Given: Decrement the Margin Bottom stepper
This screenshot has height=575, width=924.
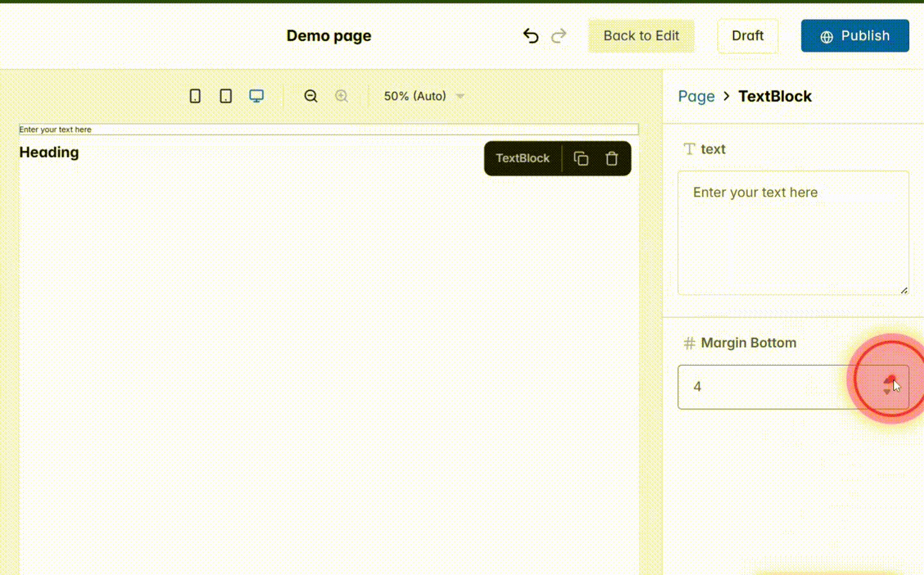Looking at the screenshot, I should [889, 391].
